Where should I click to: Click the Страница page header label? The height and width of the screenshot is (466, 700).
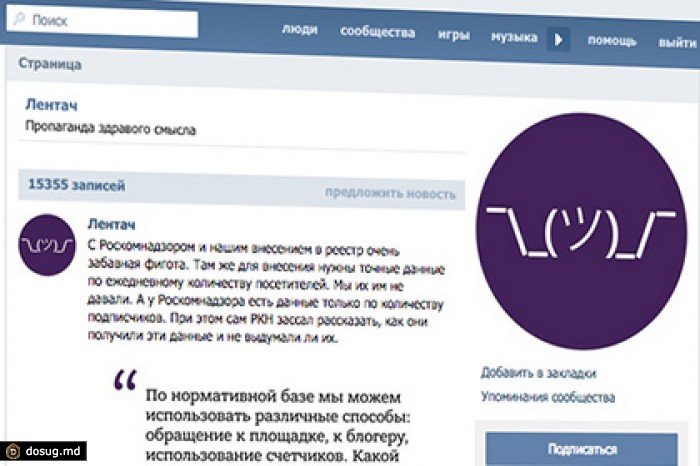click(x=50, y=64)
